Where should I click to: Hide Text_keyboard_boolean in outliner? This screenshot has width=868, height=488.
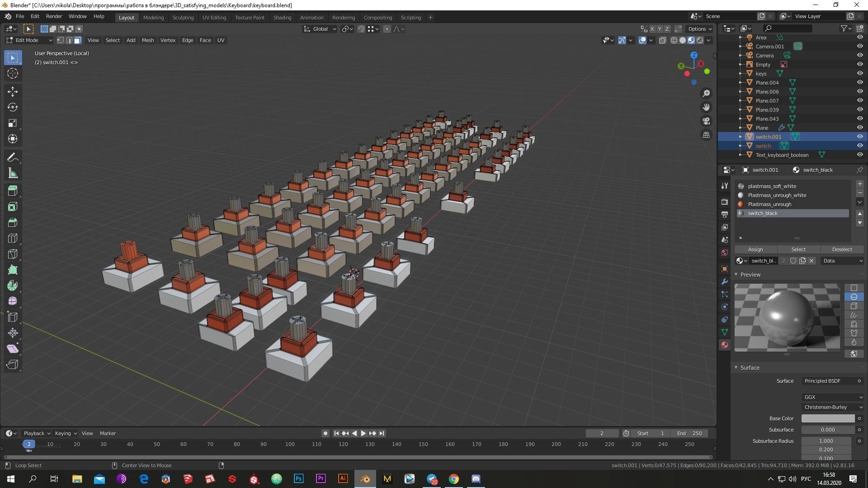pyautogui.click(x=860, y=155)
